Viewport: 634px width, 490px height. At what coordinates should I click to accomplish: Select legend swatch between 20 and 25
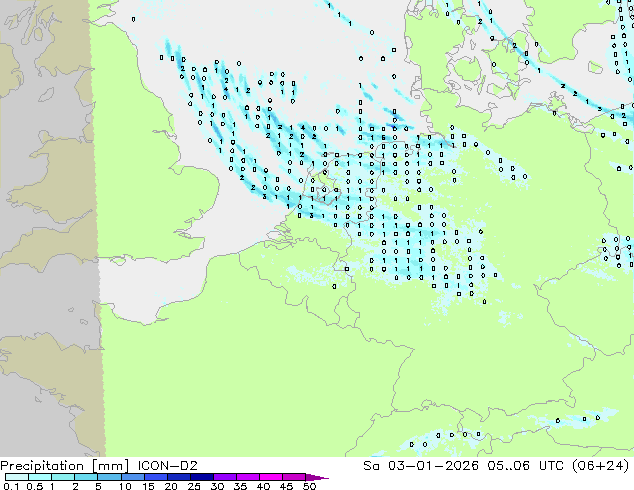[x=179, y=477]
